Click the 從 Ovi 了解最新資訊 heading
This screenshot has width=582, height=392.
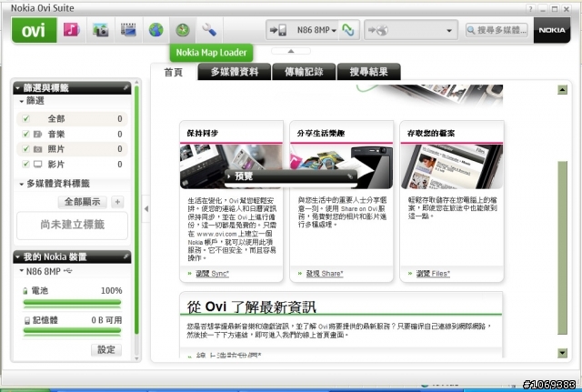tap(251, 307)
